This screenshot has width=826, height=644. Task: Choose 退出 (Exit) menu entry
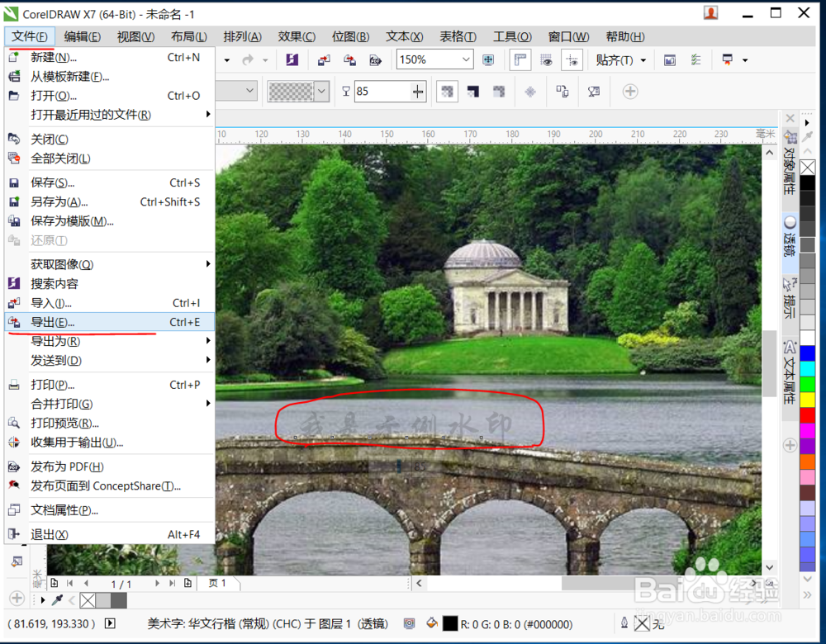110,534
